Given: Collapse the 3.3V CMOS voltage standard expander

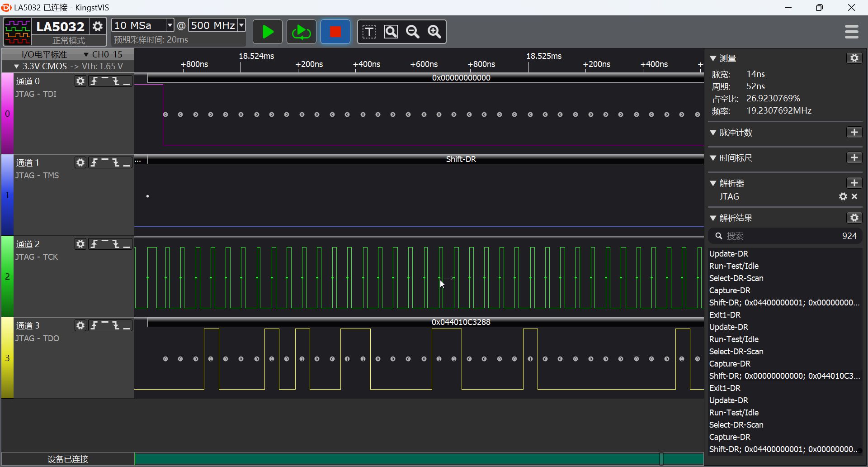Looking at the screenshot, I should [x=17, y=66].
